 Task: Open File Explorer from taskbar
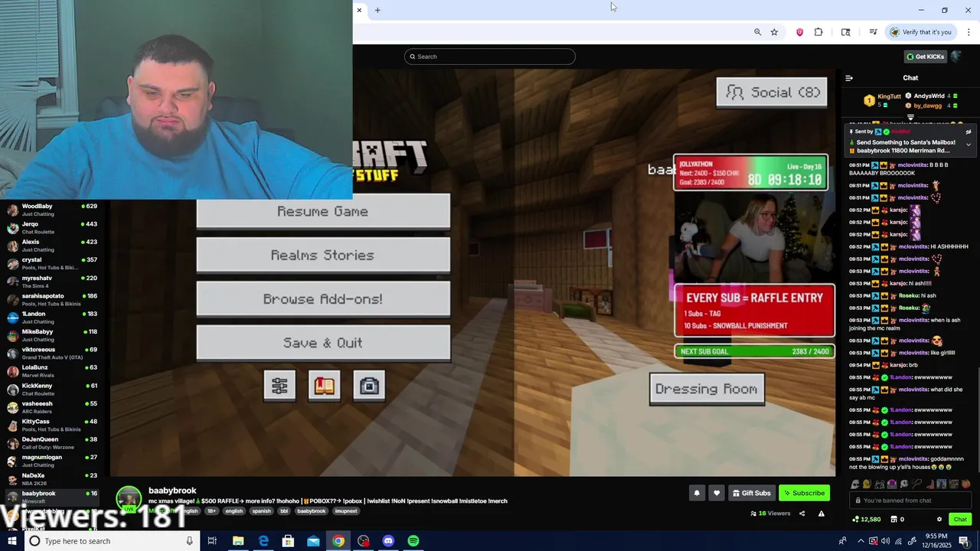[x=238, y=541]
